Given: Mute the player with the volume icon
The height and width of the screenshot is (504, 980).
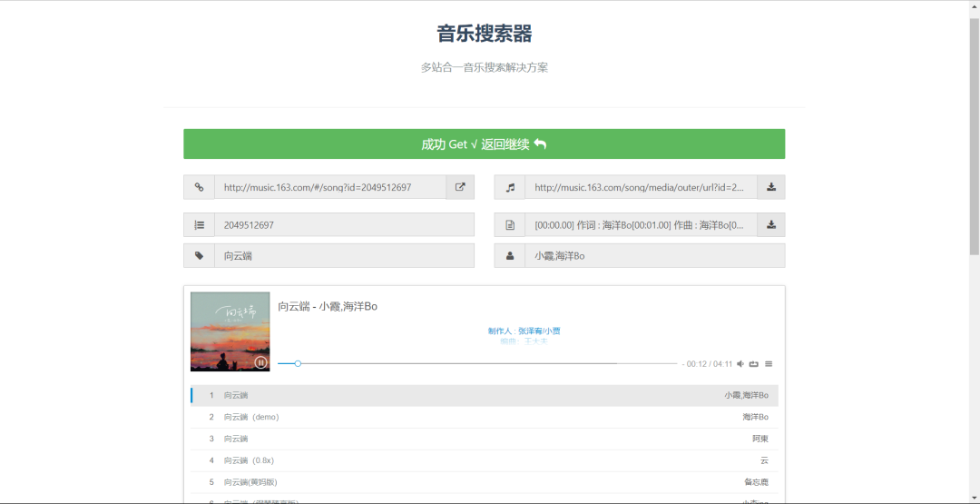Looking at the screenshot, I should 740,363.
